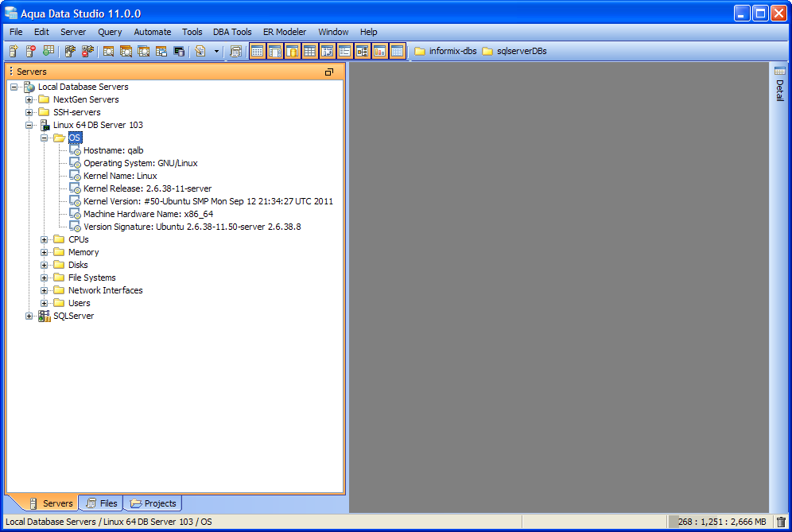
Task: Open the ER Modeler menu
Action: click(285, 32)
